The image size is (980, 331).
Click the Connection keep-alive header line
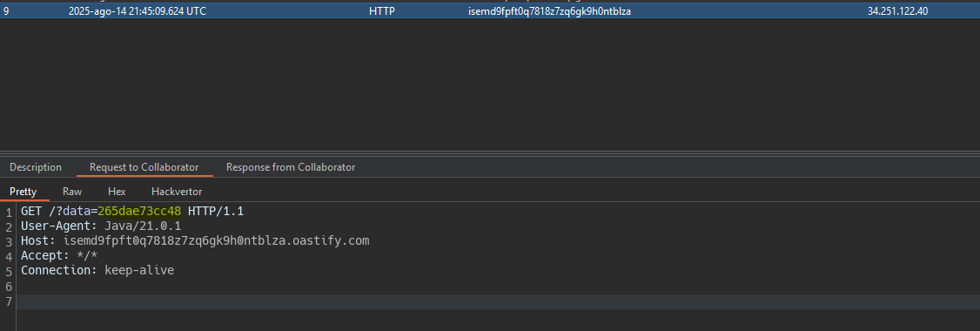(x=97, y=270)
